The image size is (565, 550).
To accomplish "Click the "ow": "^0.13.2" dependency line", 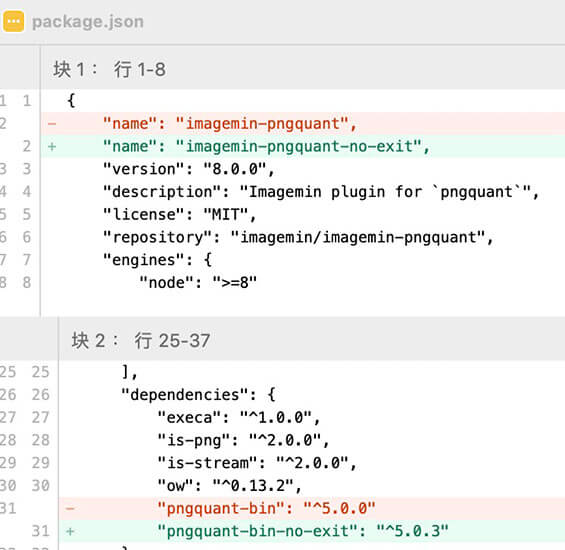I will click(229, 486).
